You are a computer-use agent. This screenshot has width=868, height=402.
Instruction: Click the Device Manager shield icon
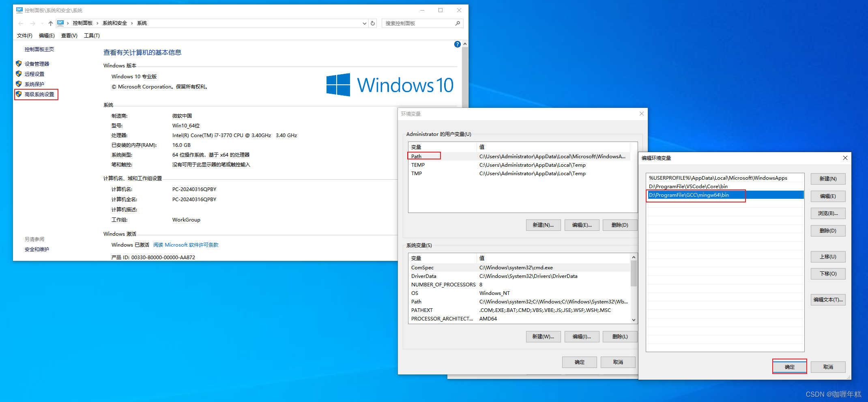click(19, 64)
